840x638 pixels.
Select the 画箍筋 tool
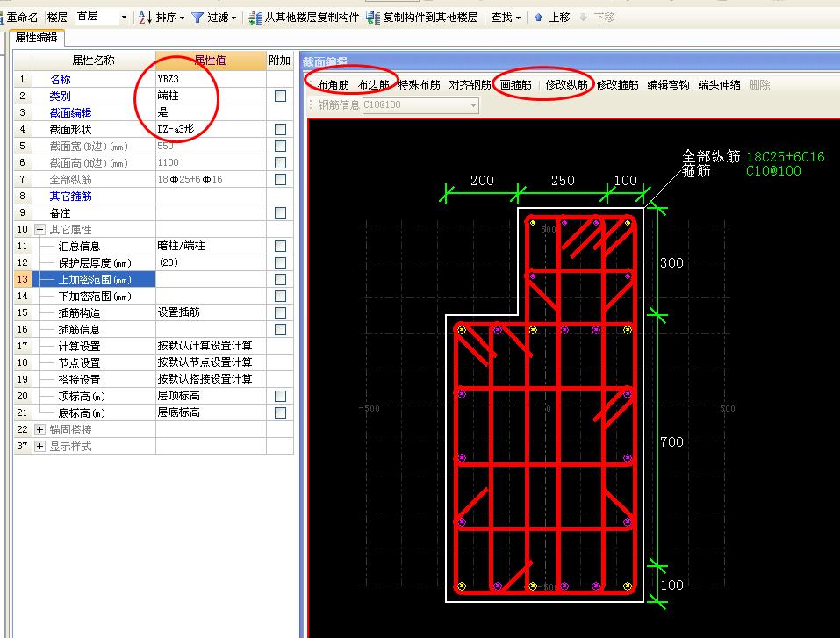(x=516, y=84)
